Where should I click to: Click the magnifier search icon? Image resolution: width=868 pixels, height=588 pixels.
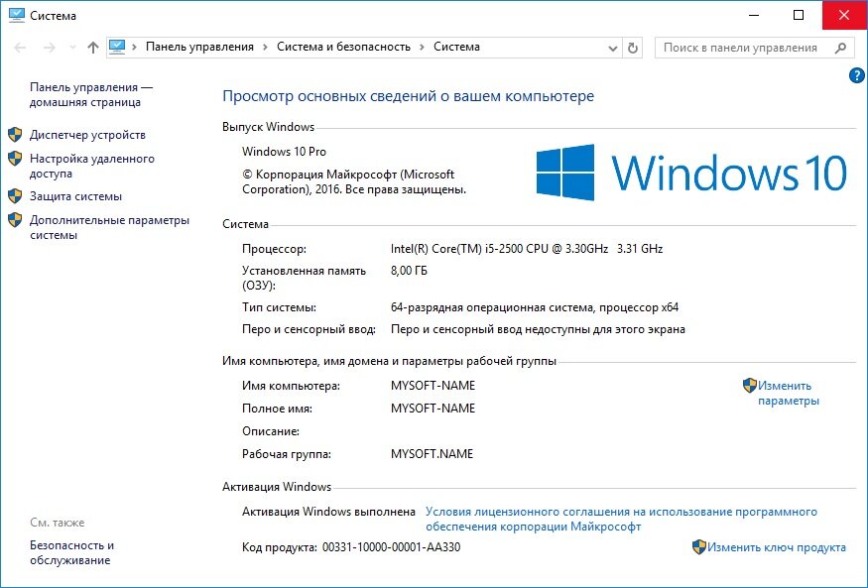[840, 49]
